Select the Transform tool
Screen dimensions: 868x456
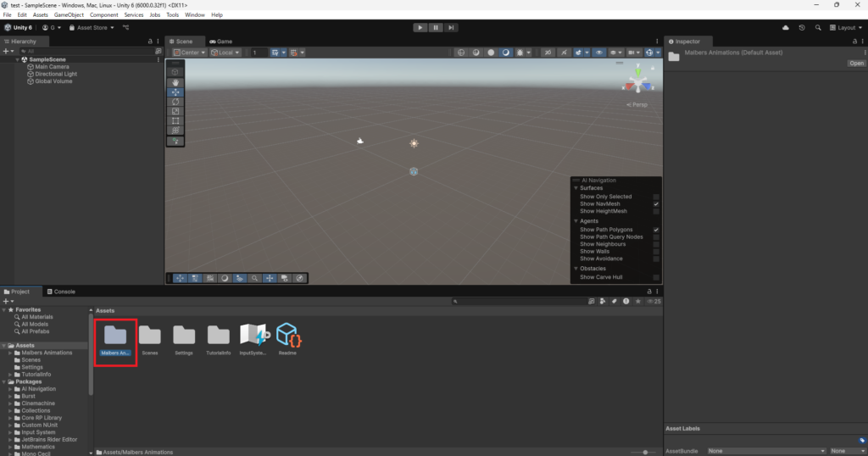[175, 131]
